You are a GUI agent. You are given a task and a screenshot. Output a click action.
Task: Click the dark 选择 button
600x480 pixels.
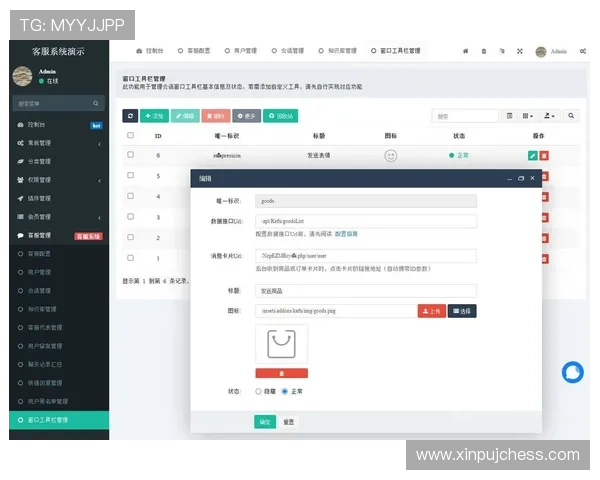click(462, 311)
